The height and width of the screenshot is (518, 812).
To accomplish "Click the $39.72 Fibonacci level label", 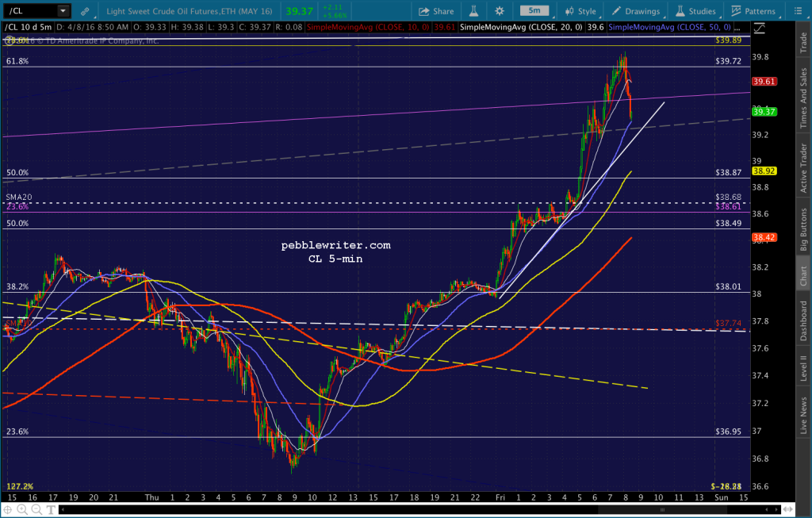I will click(728, 61).
